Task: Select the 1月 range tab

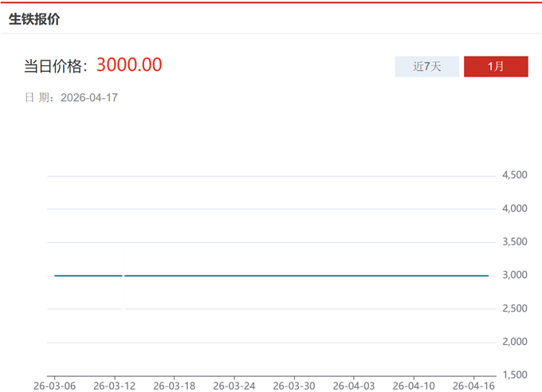Action: click(496, 67)
